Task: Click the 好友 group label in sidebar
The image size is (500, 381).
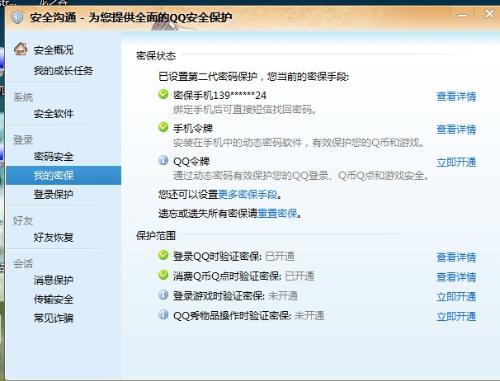Action: [23, 220]
